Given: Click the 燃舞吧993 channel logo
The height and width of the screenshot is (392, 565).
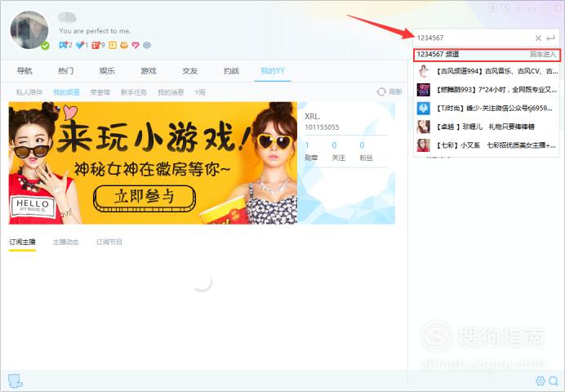Looking at the screenshot, I should [x=424, y=90].
